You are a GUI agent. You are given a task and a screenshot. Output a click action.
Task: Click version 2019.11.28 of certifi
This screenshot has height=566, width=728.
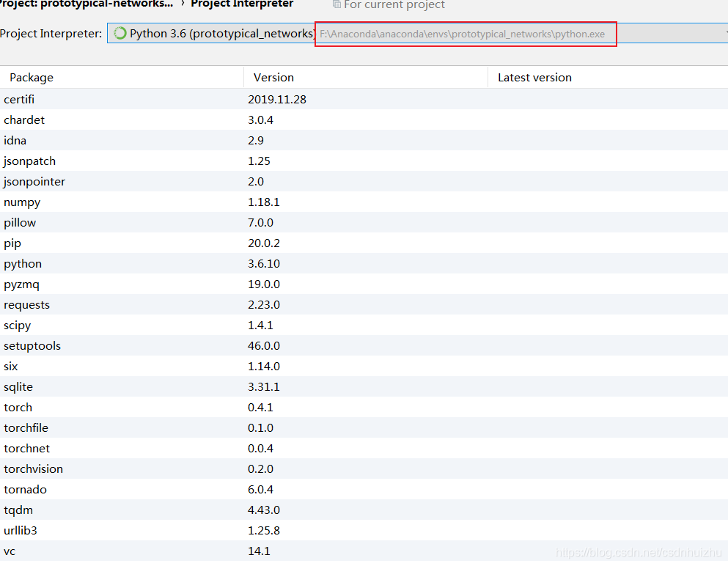[277, 100]
